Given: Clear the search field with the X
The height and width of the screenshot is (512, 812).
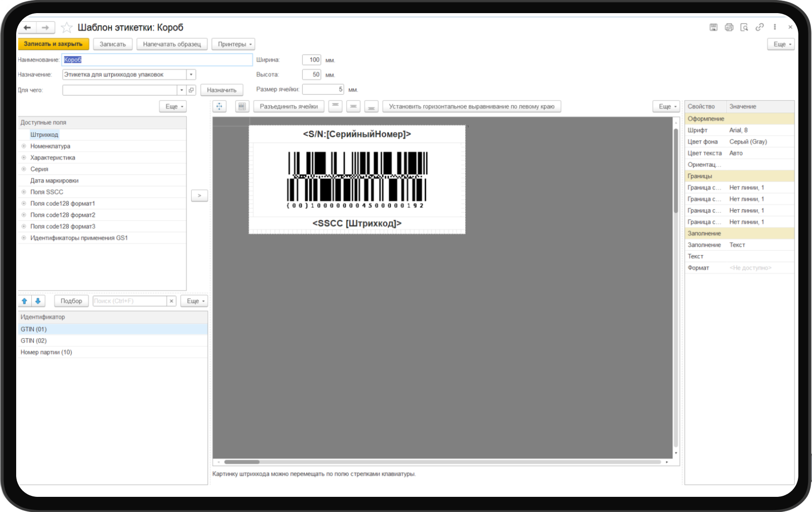Looking at the screenshot, I should pos(171,301).
